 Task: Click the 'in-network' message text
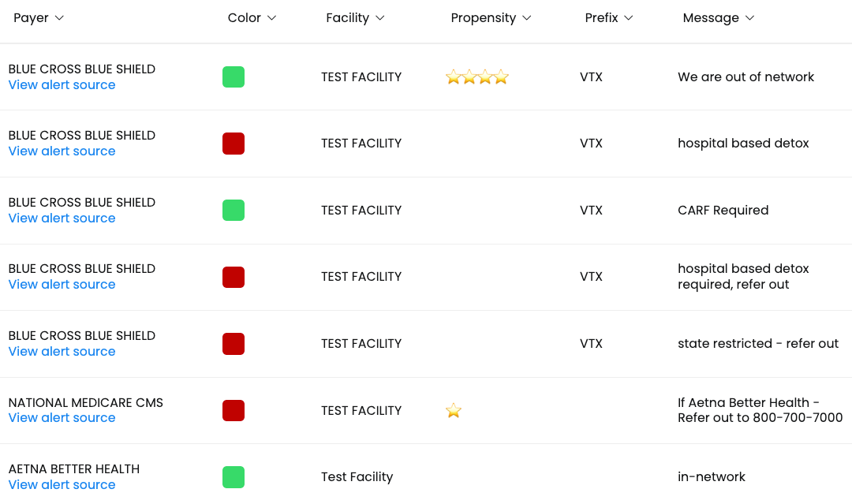[x=711, y=477]
